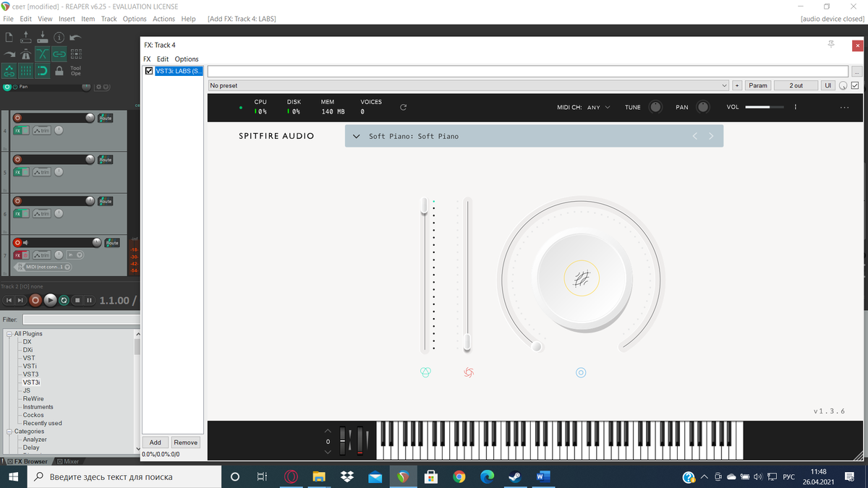The width and height of the screenshot is (868, 488).
Task: Open the Spitfire LABS background settings circle icon
Action: point(581,372)
